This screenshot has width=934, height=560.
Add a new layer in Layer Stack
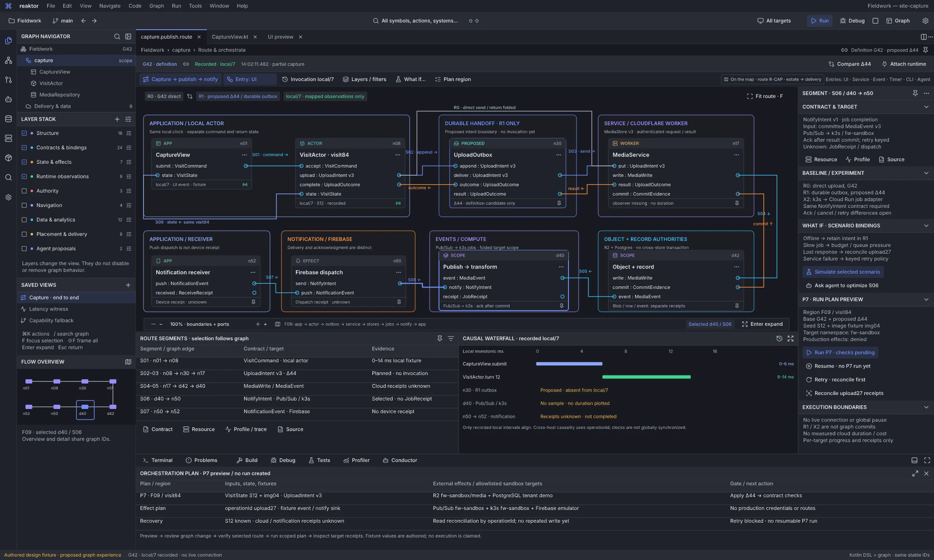[117, 119]
